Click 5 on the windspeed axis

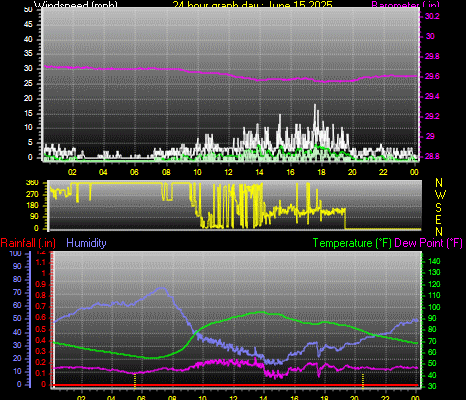tap(30, 142)
